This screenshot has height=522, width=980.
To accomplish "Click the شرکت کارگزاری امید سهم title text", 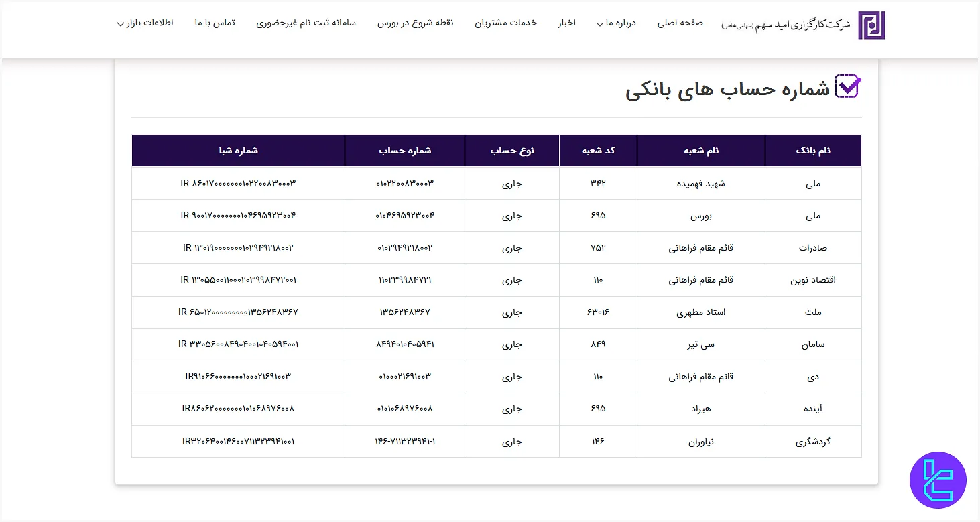I will pos(786,25).
